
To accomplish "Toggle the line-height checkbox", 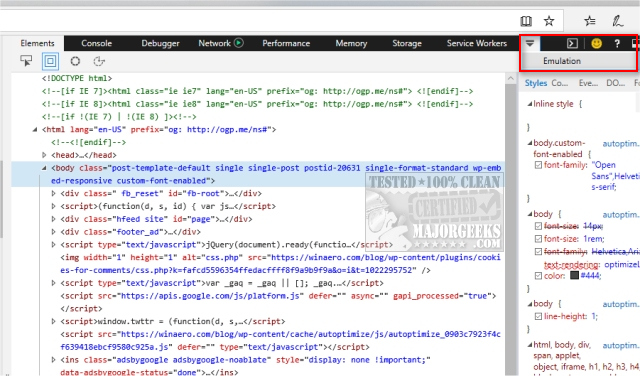I will coord(538,316).
